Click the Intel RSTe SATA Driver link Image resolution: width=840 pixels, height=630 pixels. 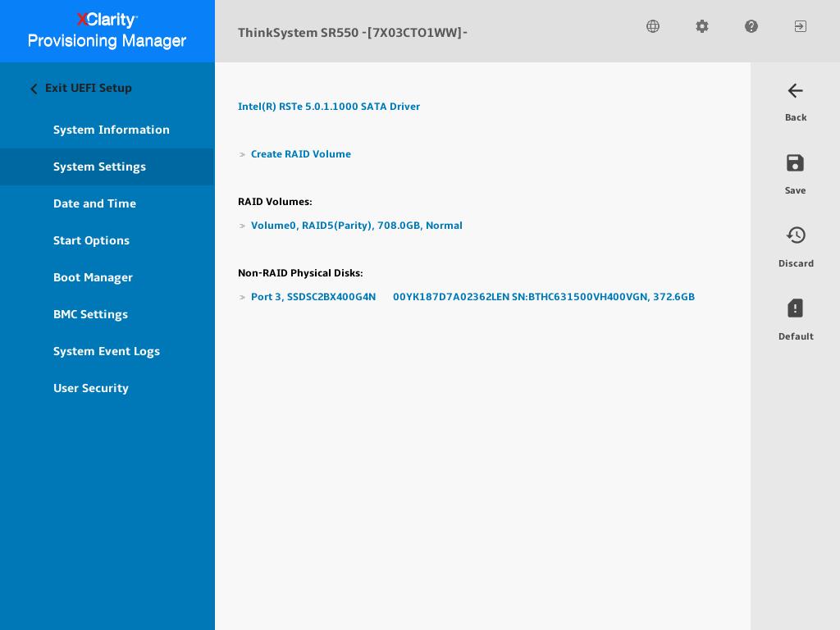[329, 107]
